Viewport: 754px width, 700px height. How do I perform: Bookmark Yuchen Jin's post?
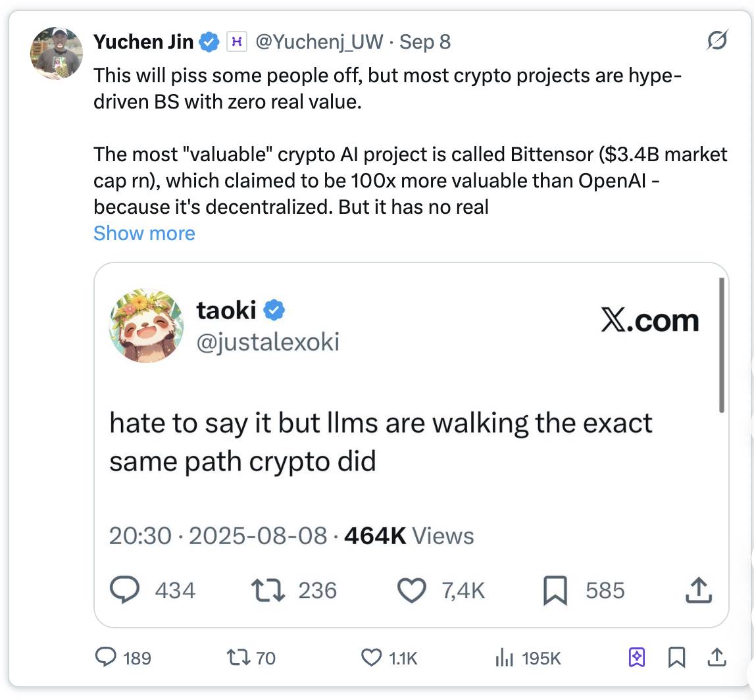[x=676, y=657]
